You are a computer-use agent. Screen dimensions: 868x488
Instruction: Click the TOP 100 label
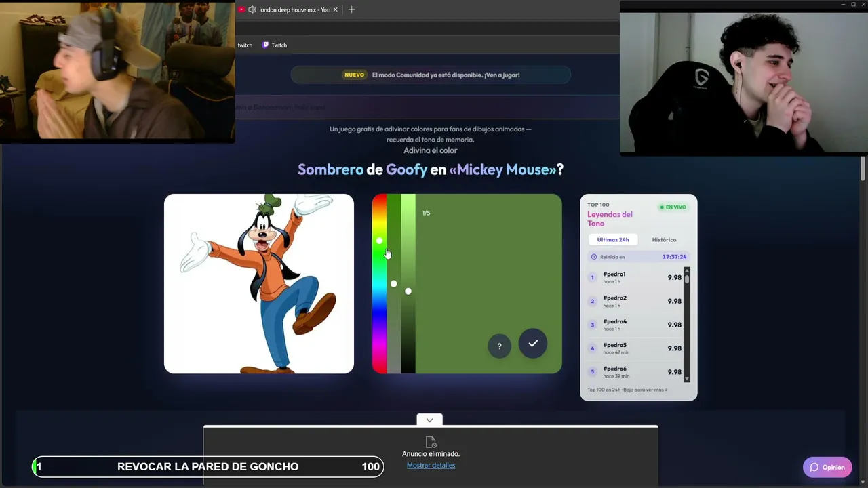[x=598, y=205]
